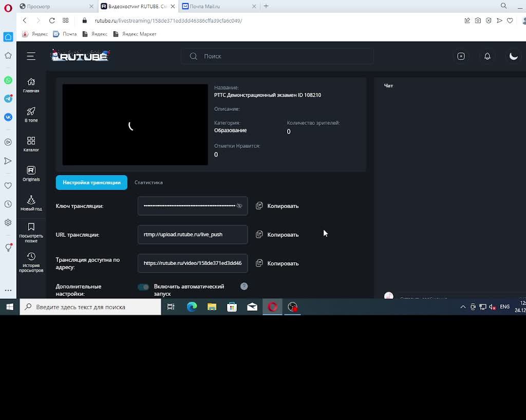Switch to Статистика tab
The height and width of the screenshot is (420, 526).
[x=148, y=182]
